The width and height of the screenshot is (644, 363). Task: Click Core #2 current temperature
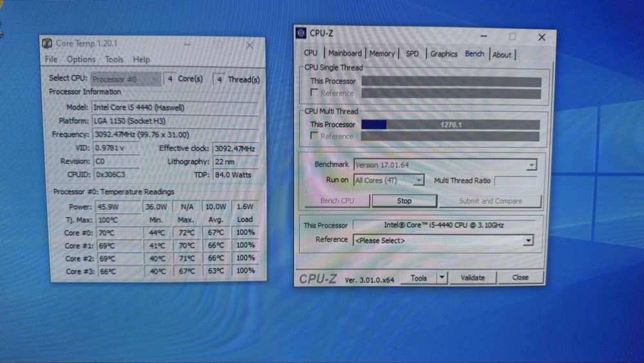click(120, 259)
